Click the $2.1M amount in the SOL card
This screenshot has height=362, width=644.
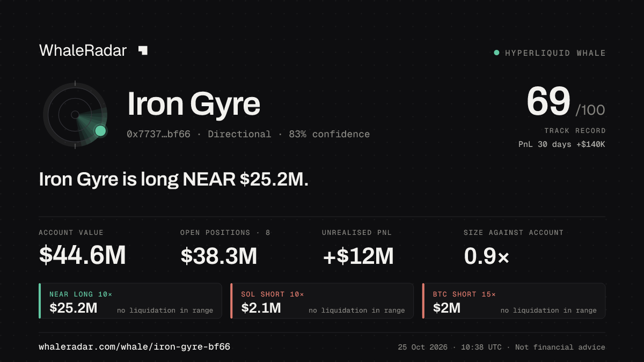(x=261, y=308)
